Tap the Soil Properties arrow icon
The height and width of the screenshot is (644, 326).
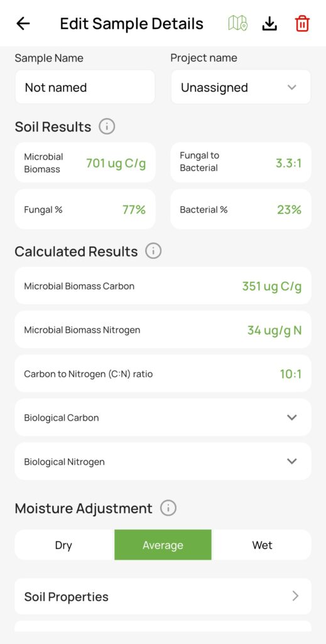point(295,596)
